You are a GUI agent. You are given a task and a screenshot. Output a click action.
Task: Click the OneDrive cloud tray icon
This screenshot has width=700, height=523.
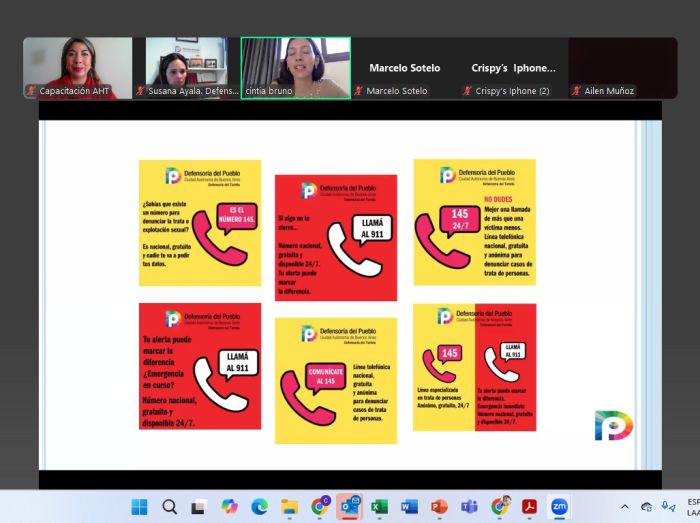pyautogui.click(x=647, y=507)
